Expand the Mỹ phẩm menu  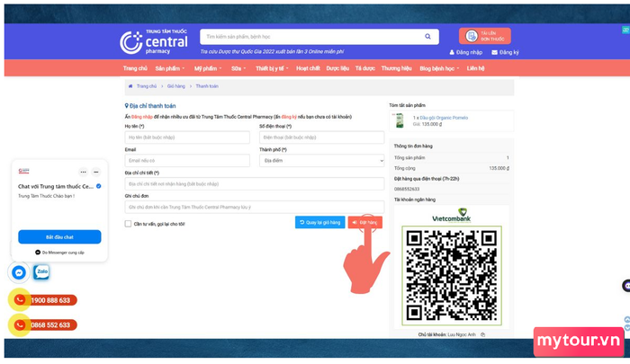coord(208,68)
